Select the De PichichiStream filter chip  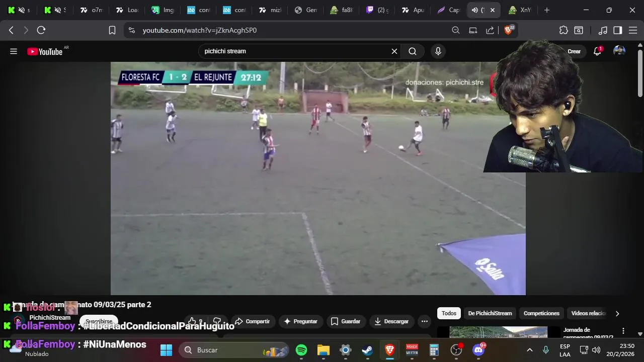(490, 313)
